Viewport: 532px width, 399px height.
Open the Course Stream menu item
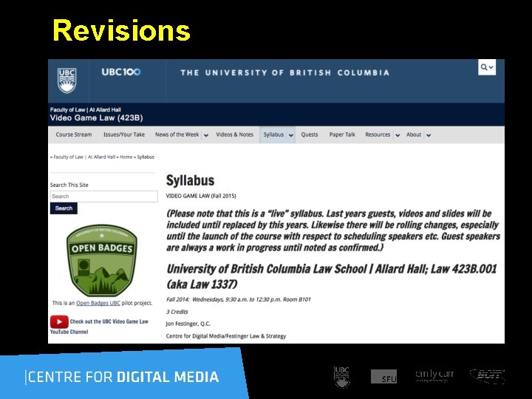pyautogui.click(x=74, y=134)
